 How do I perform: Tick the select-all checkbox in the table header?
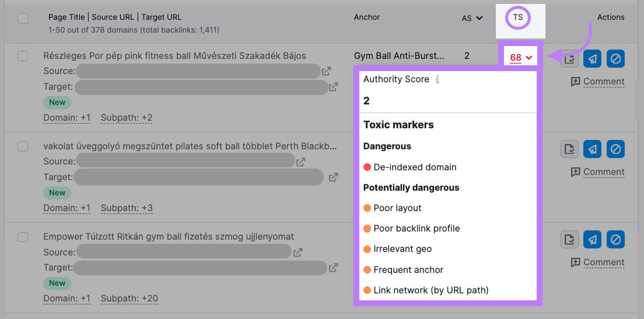(23, 19)
